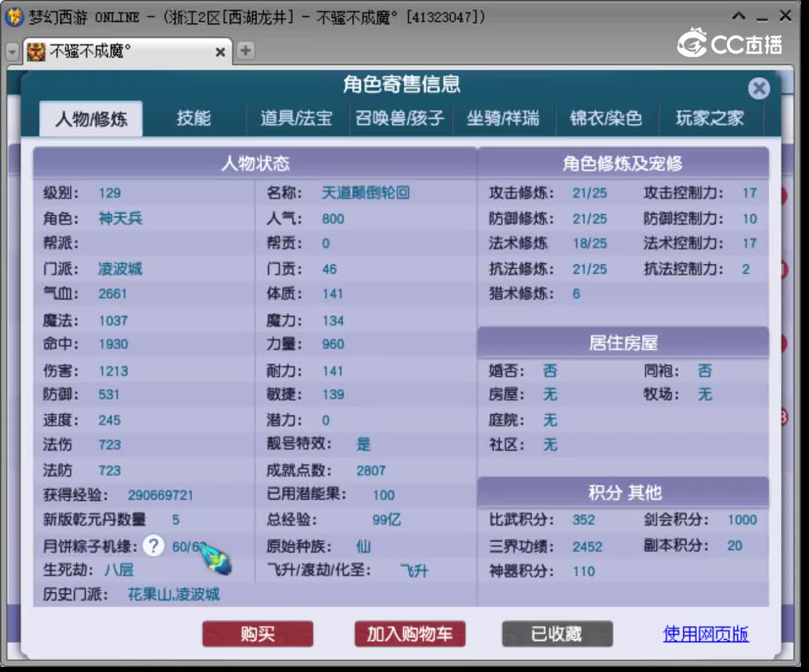Click 副本积分 value 20
This screenshot has height=672, width=809.
[x=734, y=546]
